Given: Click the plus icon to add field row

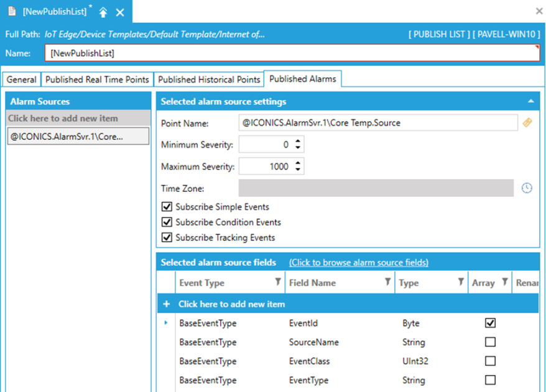Looking at the screenshot, I should [x=166, y=304].
